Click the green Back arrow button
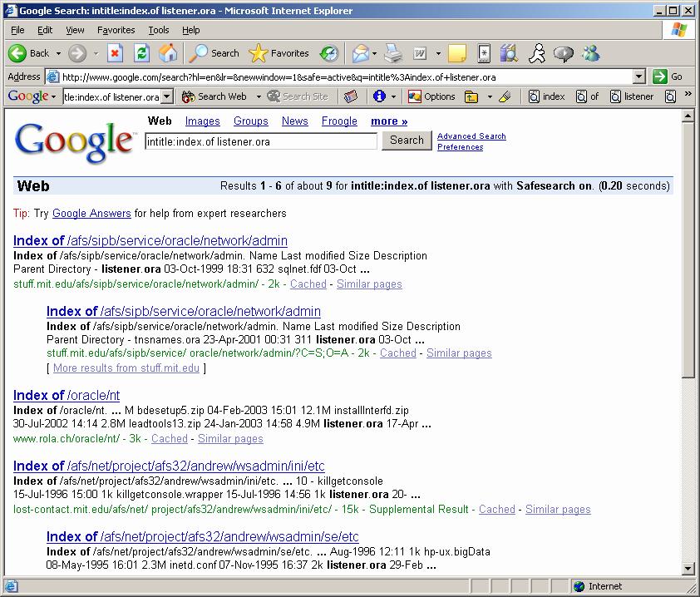 [17, 53]
